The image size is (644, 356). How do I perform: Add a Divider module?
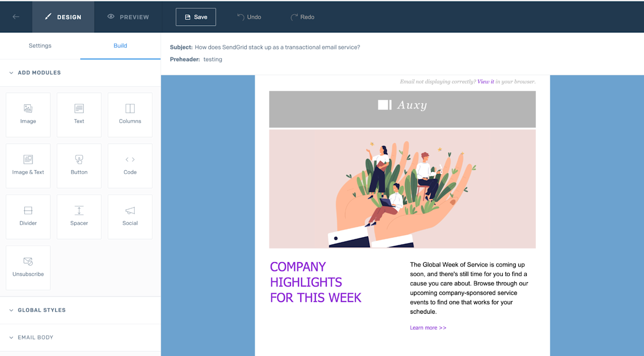click(x=28, y=217)
